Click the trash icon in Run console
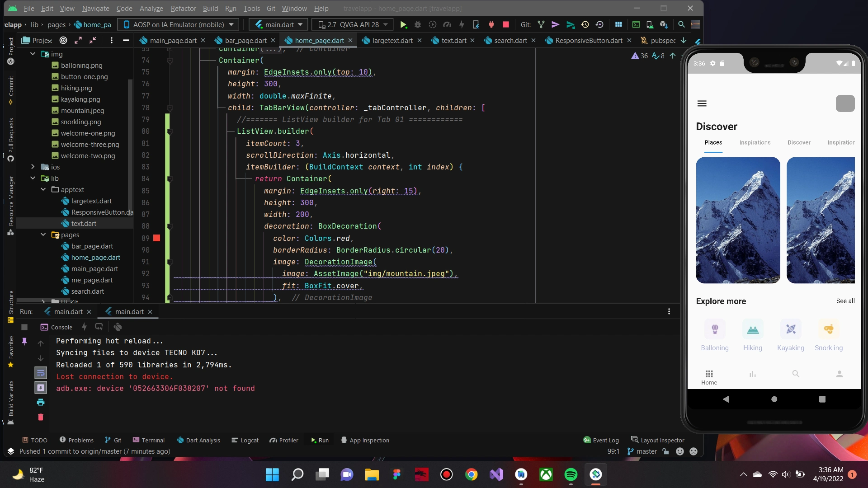Screen dimensions: 868x488 pos(41,417)
